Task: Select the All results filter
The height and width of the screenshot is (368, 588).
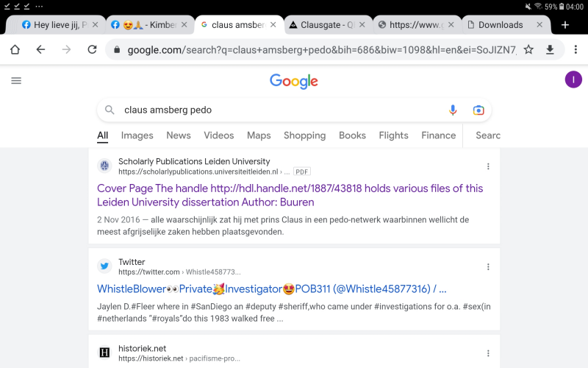Action: pos(103,135)
